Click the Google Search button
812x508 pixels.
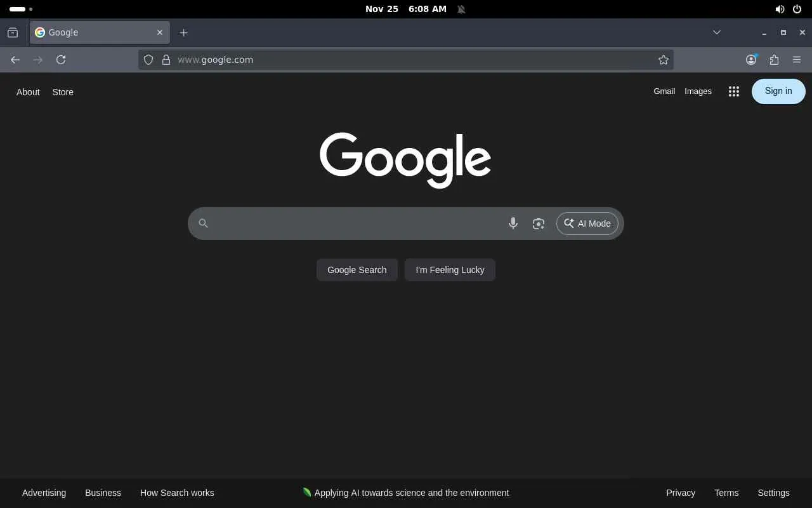pos(357,270)
